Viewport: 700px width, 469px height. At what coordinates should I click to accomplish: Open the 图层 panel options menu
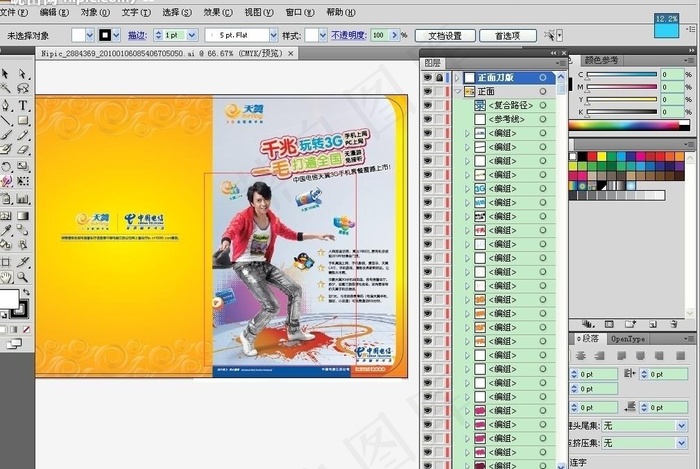(x=562, y=63)
